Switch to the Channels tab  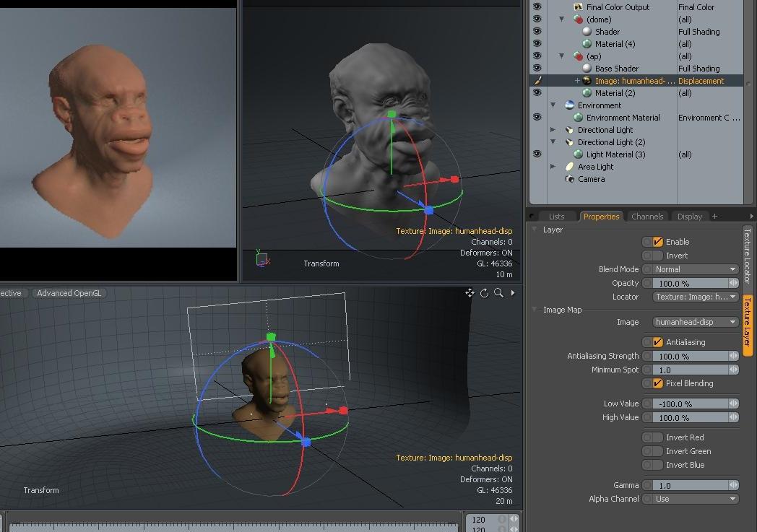pos(646,217)
